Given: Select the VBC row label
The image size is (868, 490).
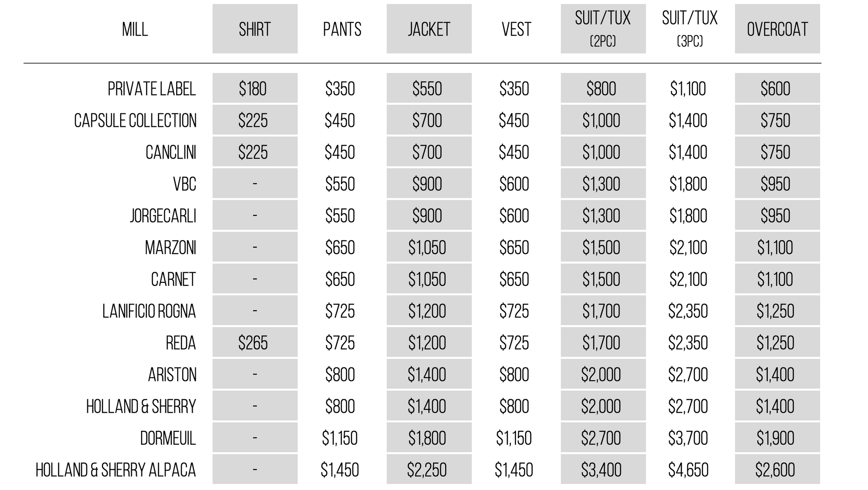Looking at the screenshot, I should [184, 184].
